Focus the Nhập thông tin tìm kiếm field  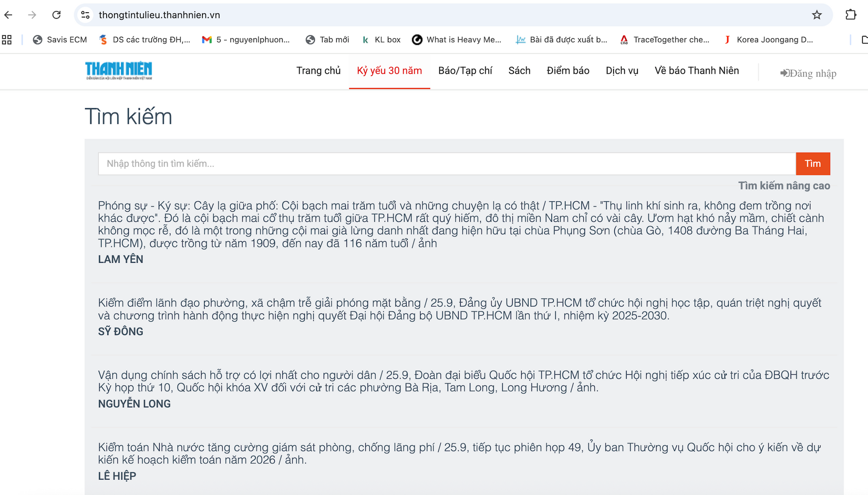[x=446, y=164]
